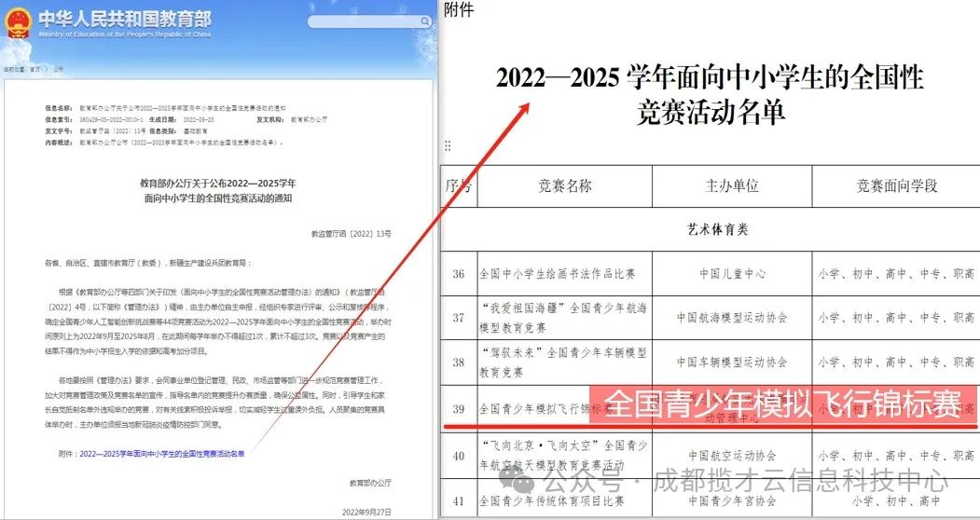
Task: Click the cell 中国航空运动协会
Action: tap(732, 456)
